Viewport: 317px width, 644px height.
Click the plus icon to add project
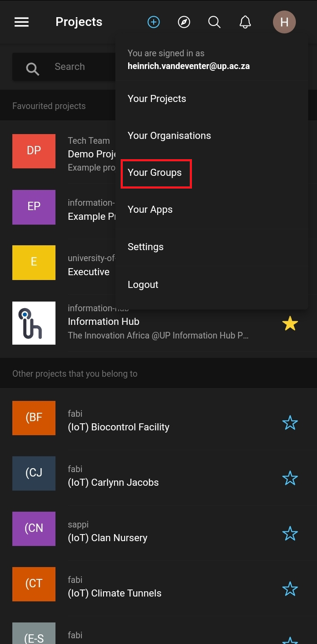click(x=154, y=22)
